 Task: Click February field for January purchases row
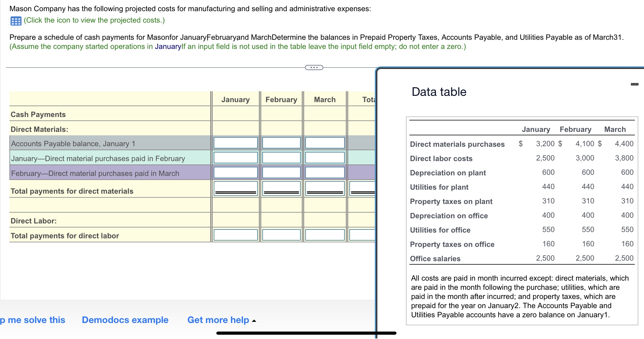click(281, 158)
